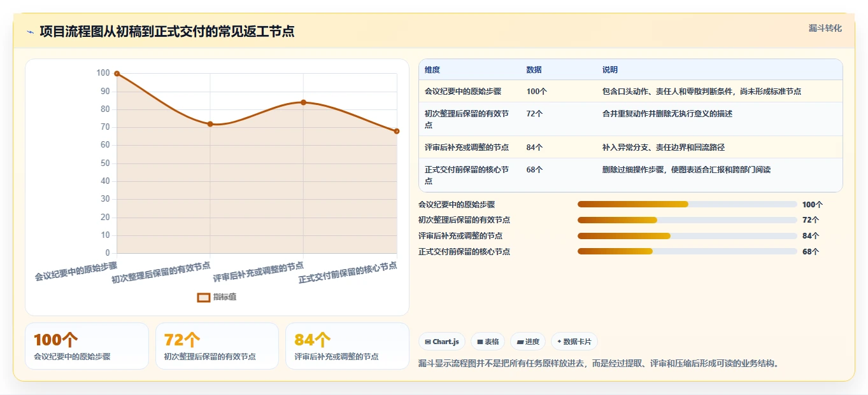Click the 初次整理后保留的有效节点 progress bar

pos(687,220)
